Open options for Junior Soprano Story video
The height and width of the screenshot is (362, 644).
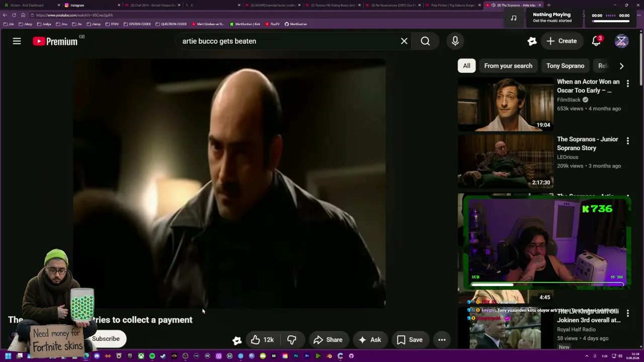(x=627, y=141)
